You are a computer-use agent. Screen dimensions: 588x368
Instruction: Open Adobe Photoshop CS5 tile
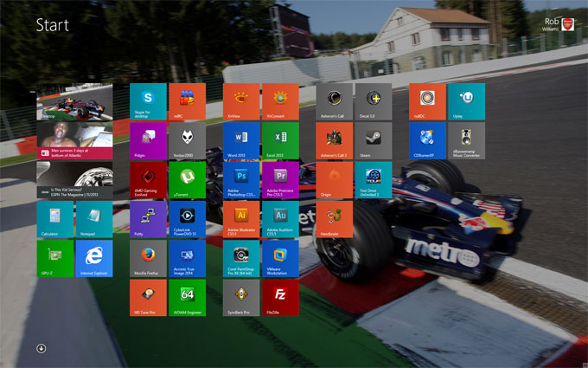pyautogui.click(x=241, y=180)
